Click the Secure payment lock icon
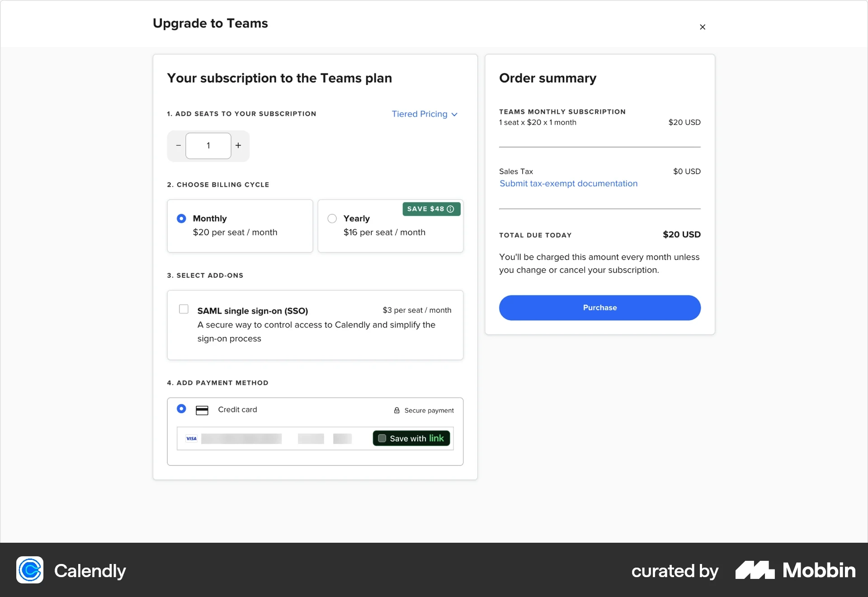The image size is (868, 597). coord(397,410)
